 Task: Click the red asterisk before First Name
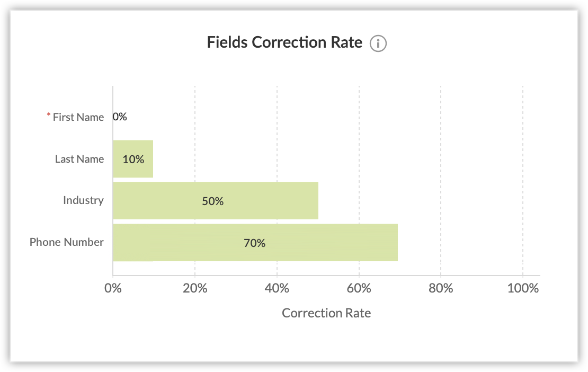[49, 116]
